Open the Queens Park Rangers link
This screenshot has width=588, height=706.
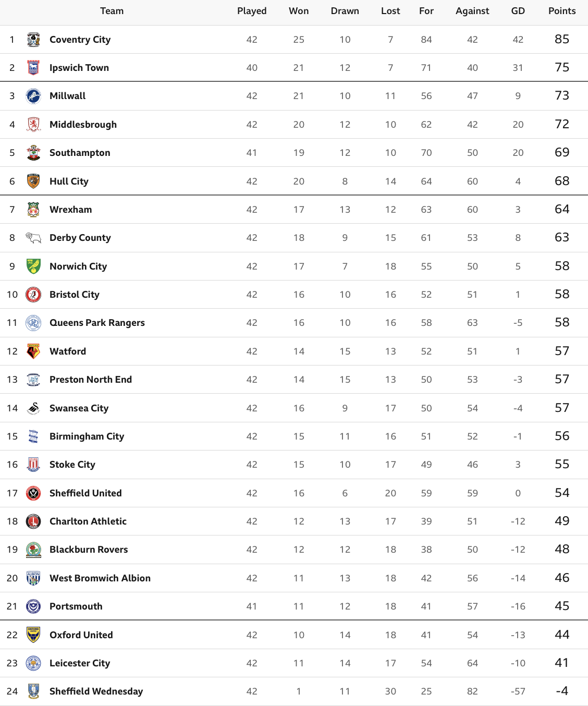[x=97, y=323]
